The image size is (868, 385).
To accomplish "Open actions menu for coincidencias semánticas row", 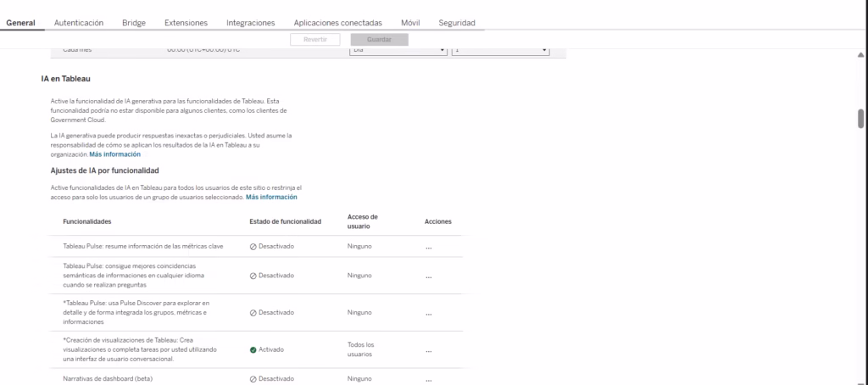I will pyautogui.click(x=428, y=276).
